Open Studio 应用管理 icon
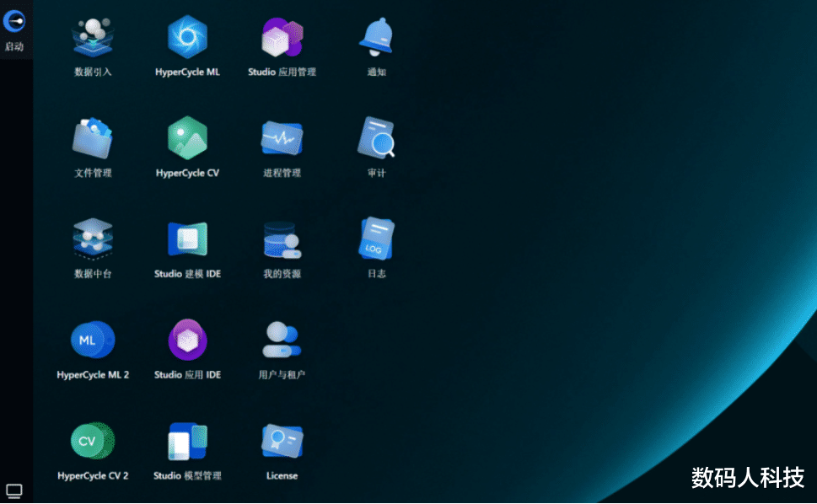This screenshot has width=817, height=504. click(282, 37)
